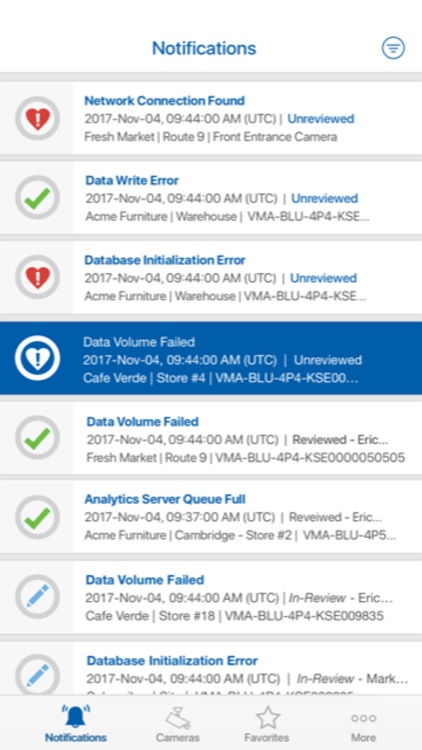Tap red heart icon beside Database Initialization Error Unreviewed
Viewport: 422px width, 750px height.
point(37,277)
